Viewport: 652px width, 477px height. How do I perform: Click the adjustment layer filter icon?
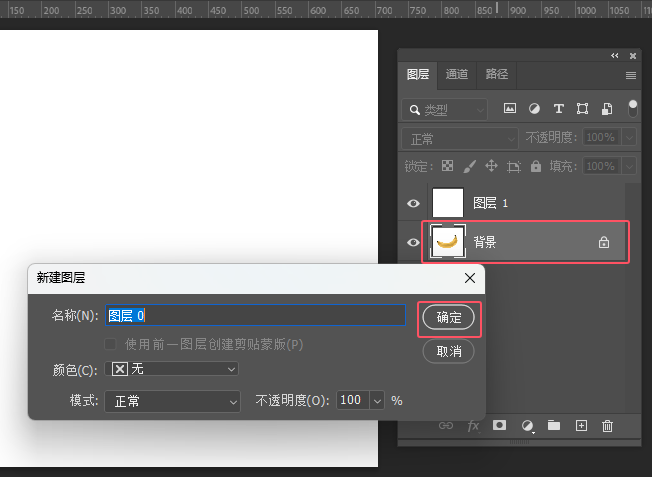pyautogui.click(x=534, y=109)
